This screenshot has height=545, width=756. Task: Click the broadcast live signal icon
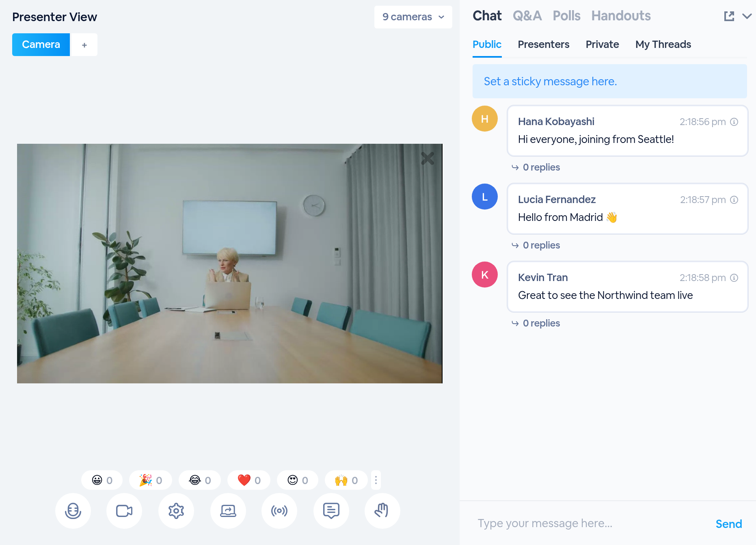[279, 511]
